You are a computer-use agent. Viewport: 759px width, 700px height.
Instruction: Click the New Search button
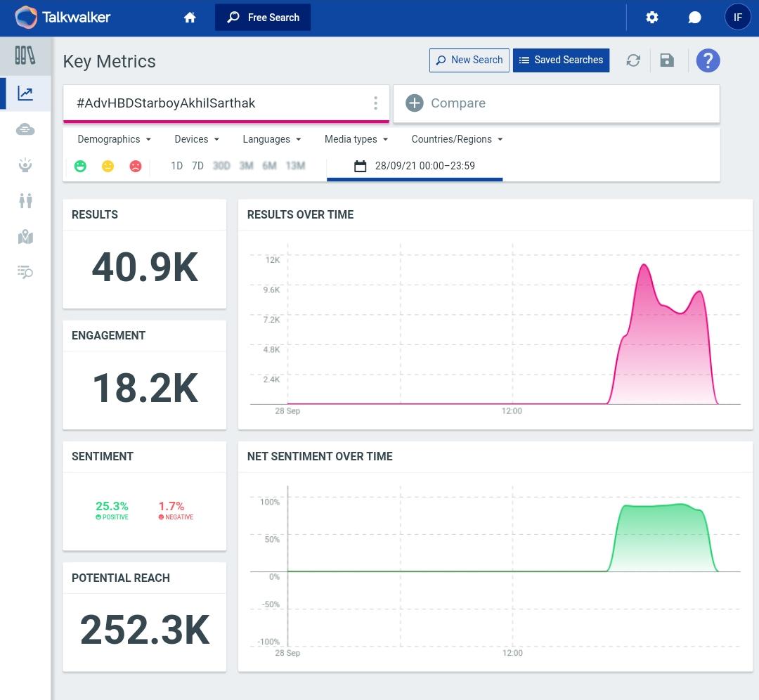[469, 60]
